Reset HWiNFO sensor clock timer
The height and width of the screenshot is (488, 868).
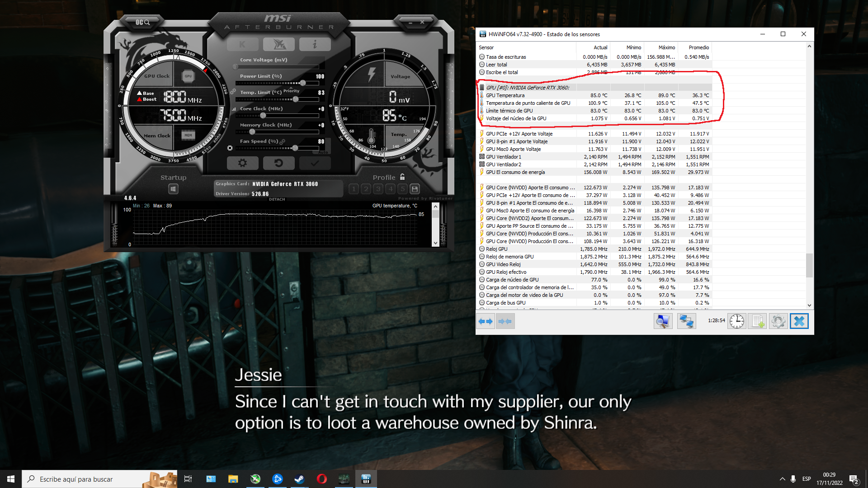737,321
